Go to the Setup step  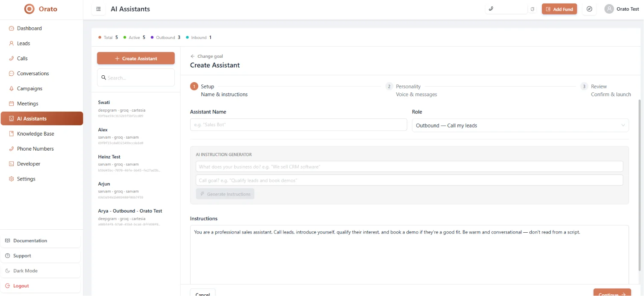click(x=219, y=90)
